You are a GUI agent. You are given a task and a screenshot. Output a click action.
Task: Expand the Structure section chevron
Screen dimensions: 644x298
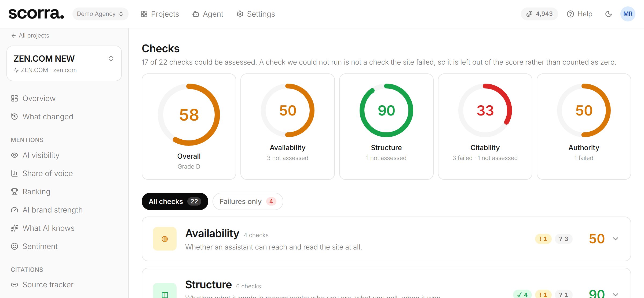pyautogui.click(x=616, y=295)
